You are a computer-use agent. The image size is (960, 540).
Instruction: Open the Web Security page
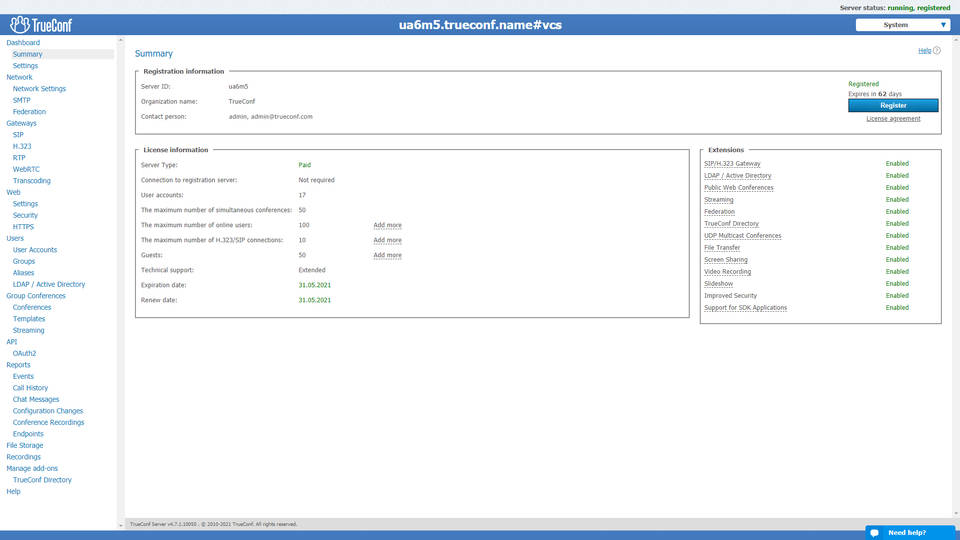pyautogui.click(x=25, y=216)
